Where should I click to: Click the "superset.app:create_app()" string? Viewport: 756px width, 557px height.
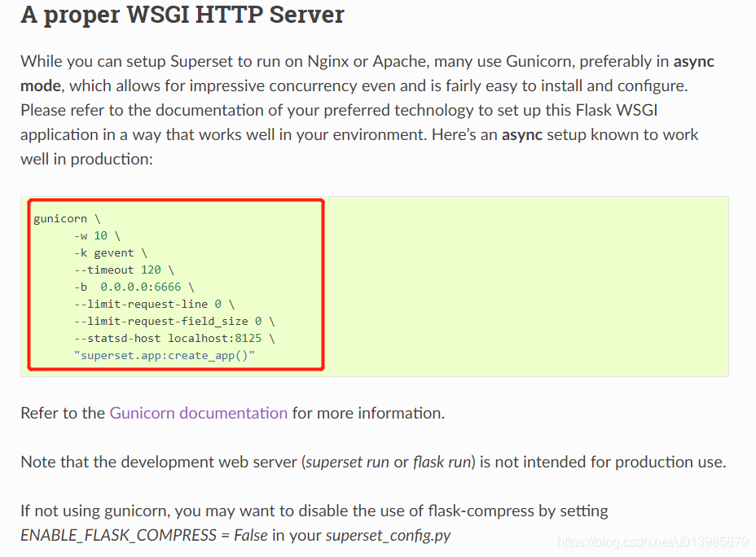coord(165,356)
